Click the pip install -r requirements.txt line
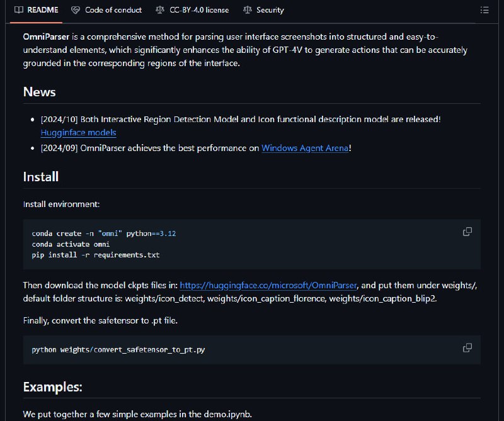 [x=96, y=255]
